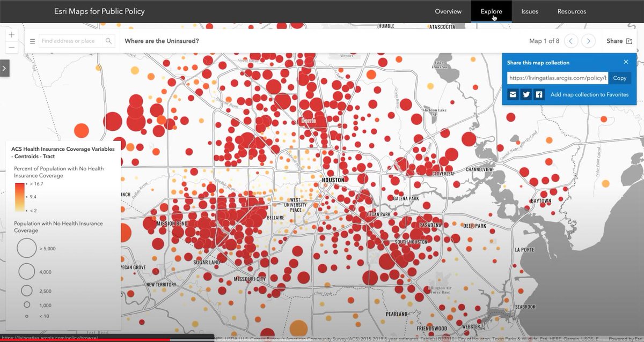Click the BAYTOWN label on map
The width and height of the screenshot is (644, 342).
tap(541, 200)
